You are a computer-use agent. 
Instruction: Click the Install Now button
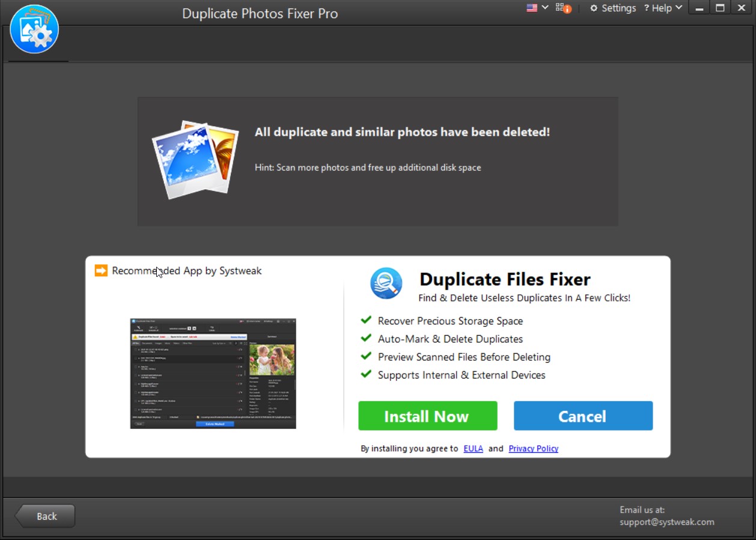tap(427, 416)
